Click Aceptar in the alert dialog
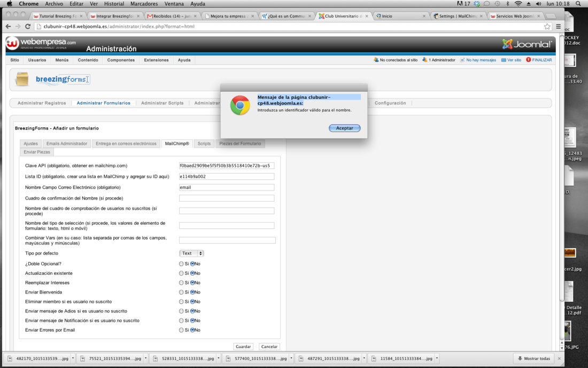The image size is (588, 368). coord(345,128)
